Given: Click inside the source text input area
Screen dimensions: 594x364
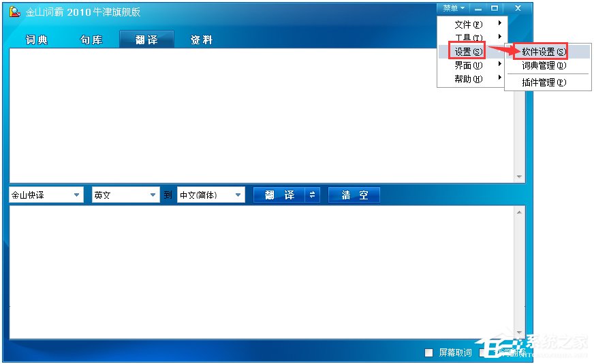Looking at the screenshot, I should 262,116.
